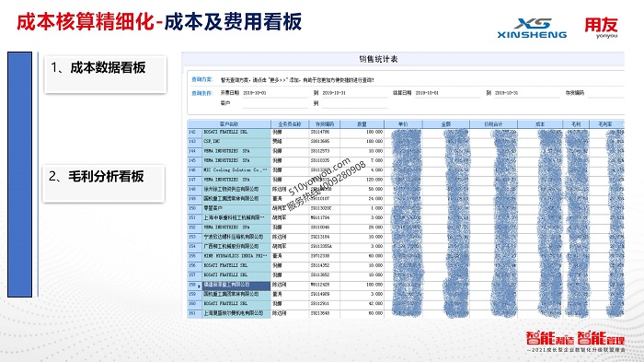Click the 数量 column header
Screen dimensions: 644x362
[362, 123]
